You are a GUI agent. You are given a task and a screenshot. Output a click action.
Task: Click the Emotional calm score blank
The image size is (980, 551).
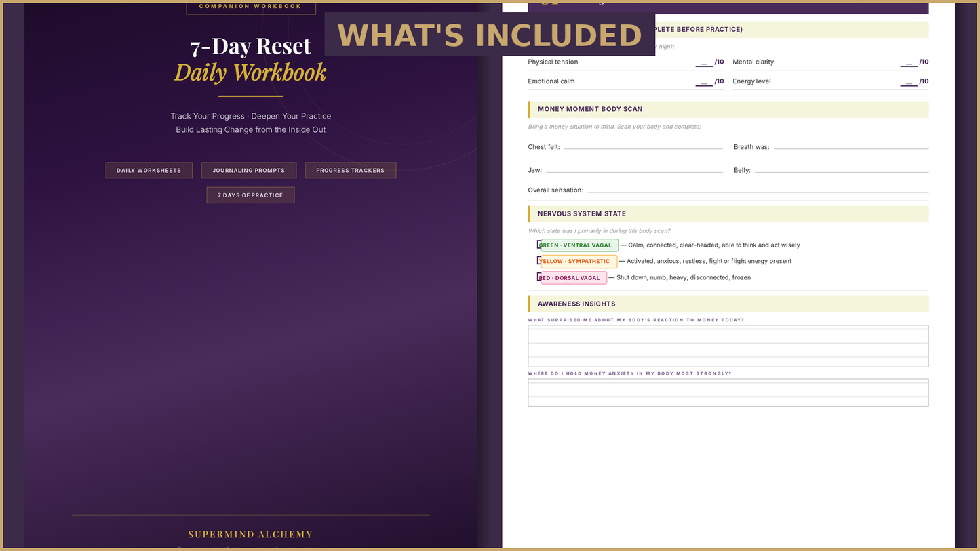coord(704,82)
